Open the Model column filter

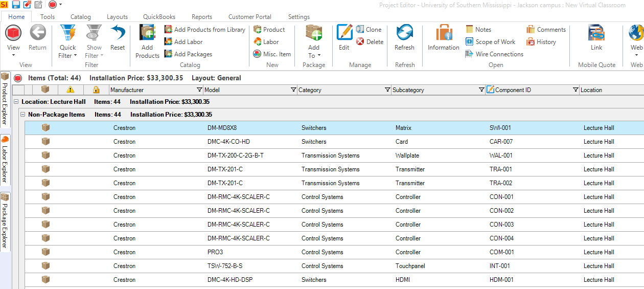tap(293, 90)
